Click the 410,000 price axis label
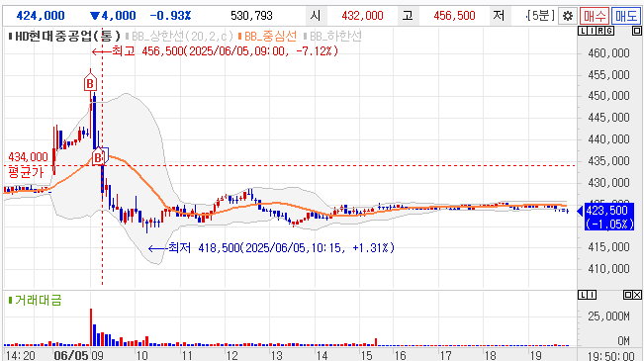Viewport: 644px width, 361px height. pos(608,269)
